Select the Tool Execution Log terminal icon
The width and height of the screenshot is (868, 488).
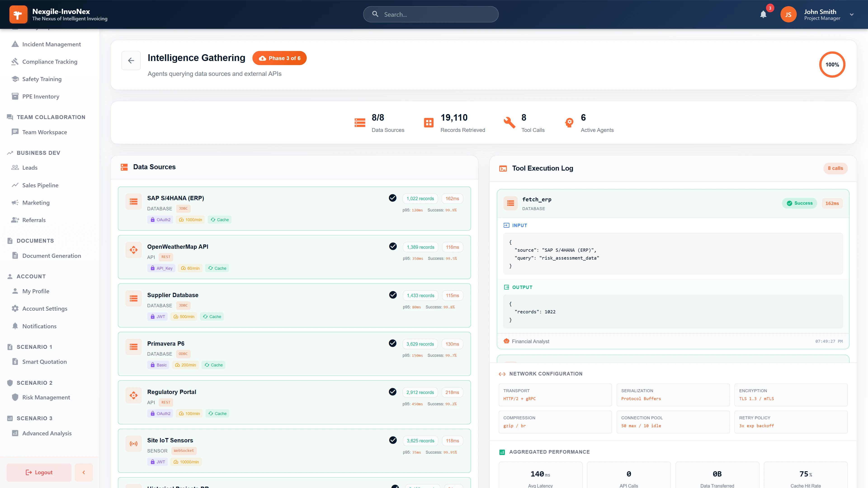[x=503, y=168]
